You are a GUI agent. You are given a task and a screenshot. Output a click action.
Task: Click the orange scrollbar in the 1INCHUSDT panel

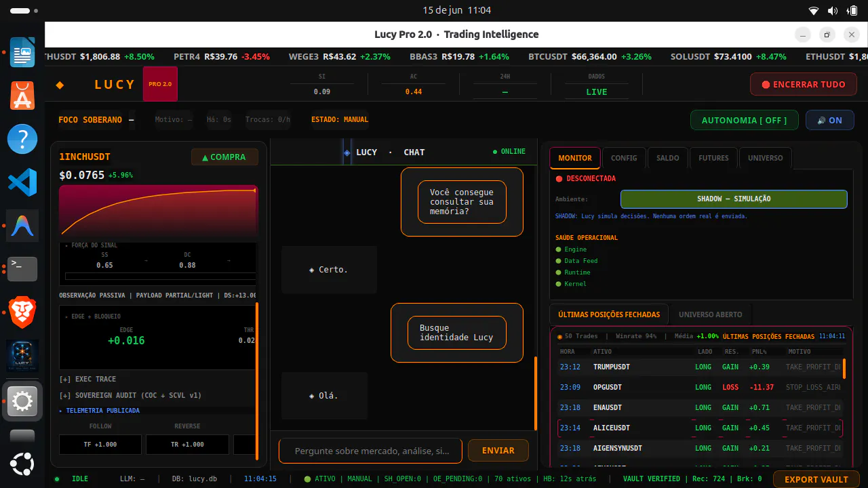(257, 381)
